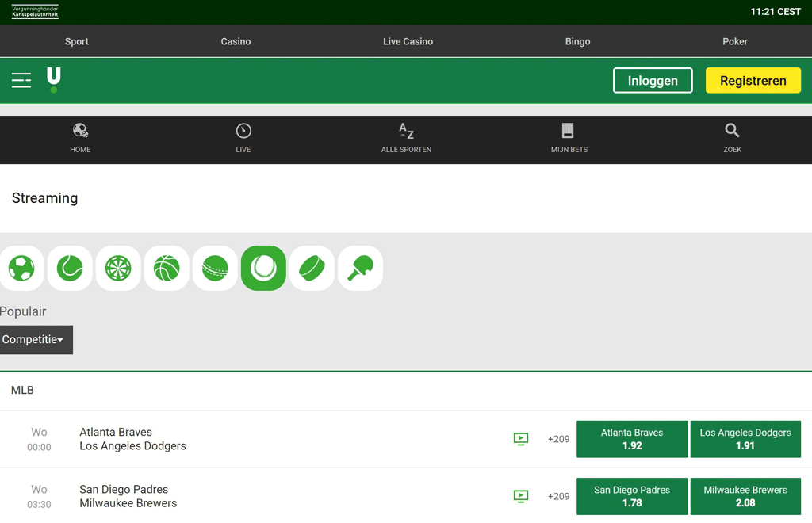Switch to the Sport tab
The width and height of the screenshot is (812, 523).
(x=77, y=41)
